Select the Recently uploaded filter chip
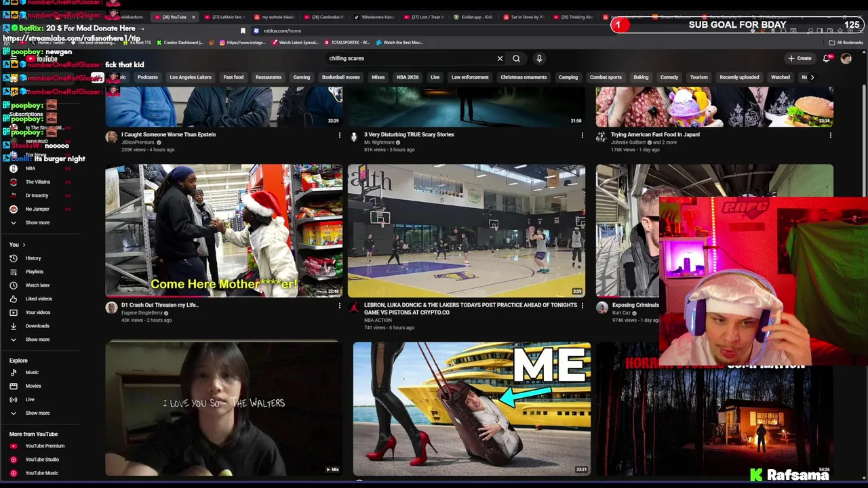This screenshot has height=488, width=868. pos(739,77)
